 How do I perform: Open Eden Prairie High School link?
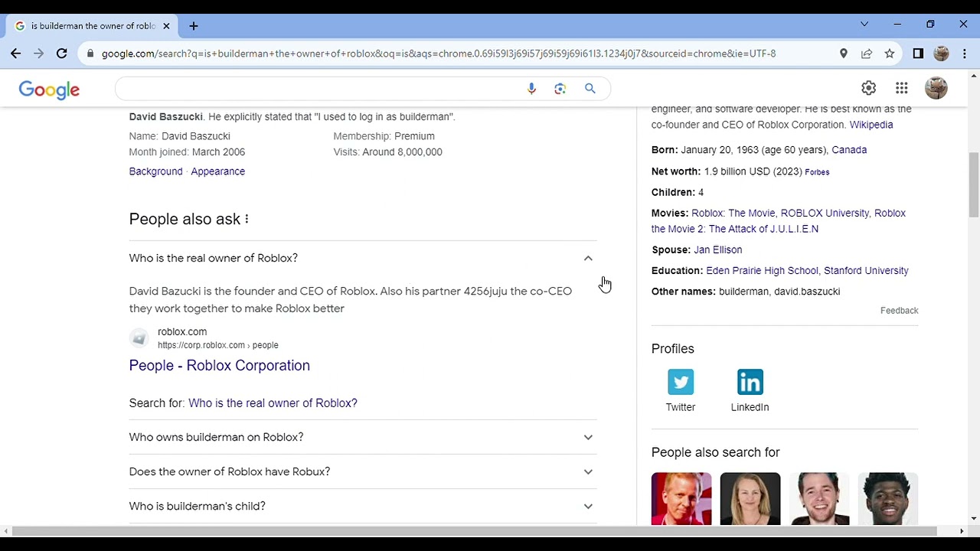(x=762, y=271)
